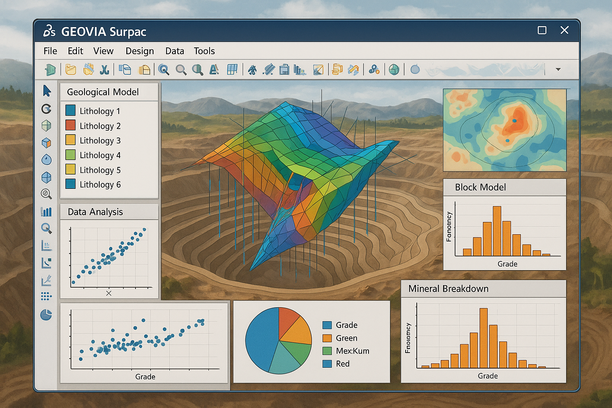This screenshot has height=408, width=612.
Task: Open the Tools menu
Action: tap(204, 50)
